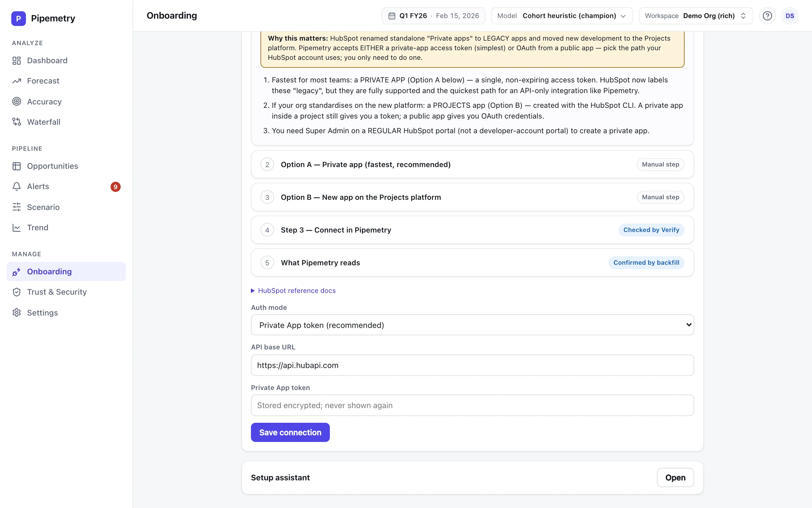The image size is (812, 508).
Task: Open Opportunities in the sidebar
Action: tap(66, 166)
